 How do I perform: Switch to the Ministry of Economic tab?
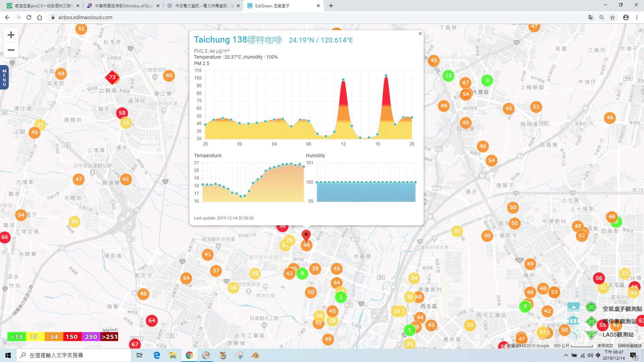pos(123,6)
